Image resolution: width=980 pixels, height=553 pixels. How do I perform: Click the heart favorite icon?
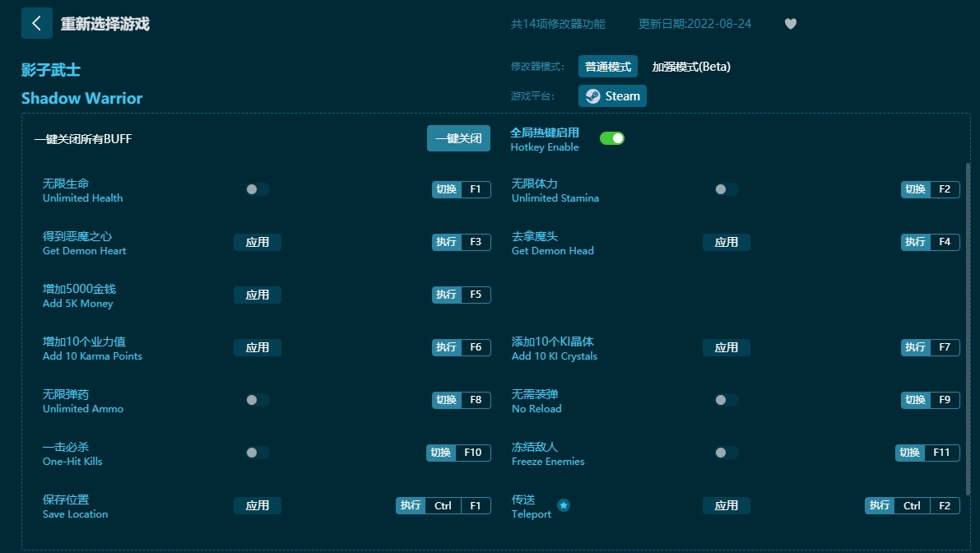pyautogui.click(x=791, y=24)
